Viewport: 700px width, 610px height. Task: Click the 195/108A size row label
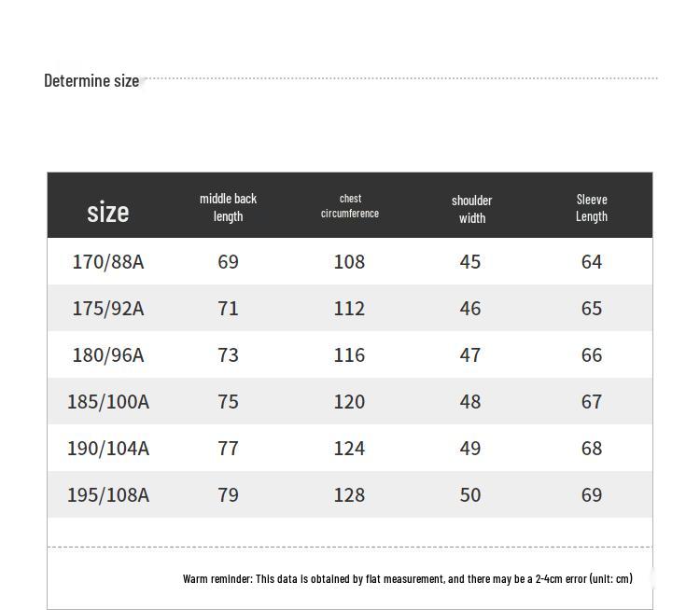108,495
